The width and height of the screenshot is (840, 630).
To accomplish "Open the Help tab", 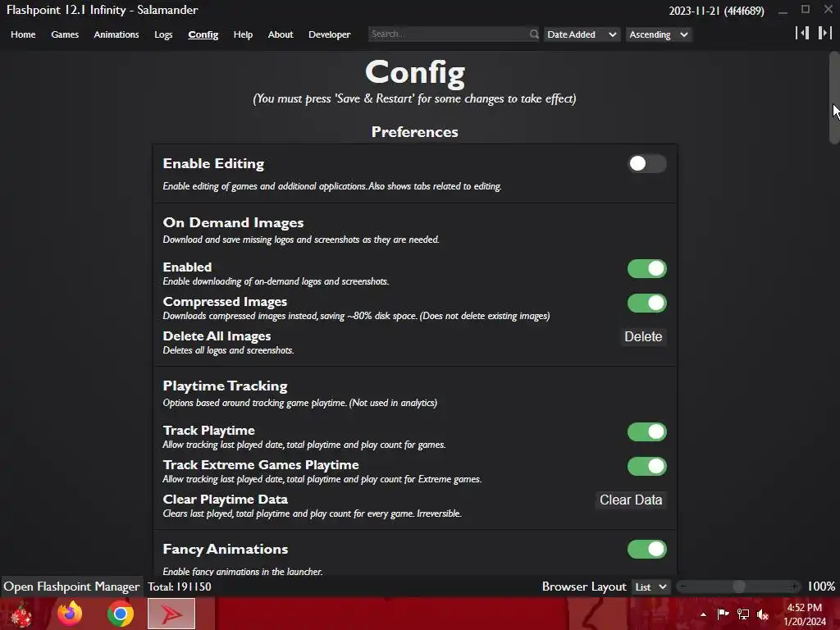I will click(x=243, y=34).
